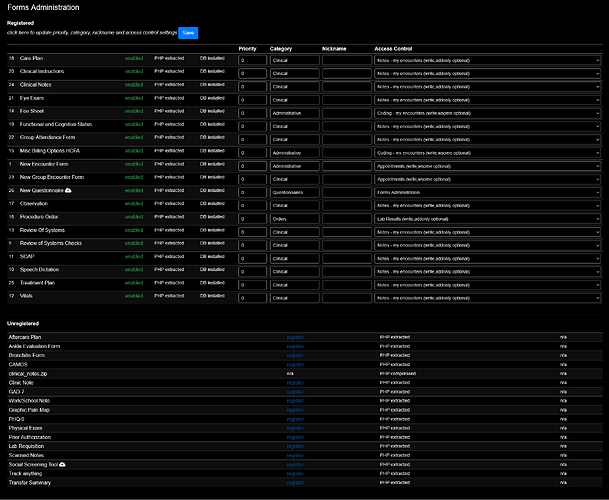Click Priority field for Clinical Notes
This screenshot has width=609, height=500.
(x=252, y=86)
